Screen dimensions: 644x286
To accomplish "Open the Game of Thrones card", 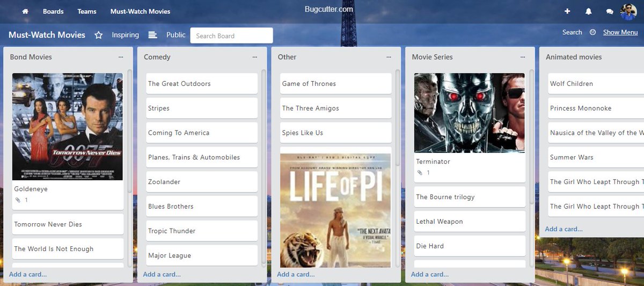I will 336,84.
